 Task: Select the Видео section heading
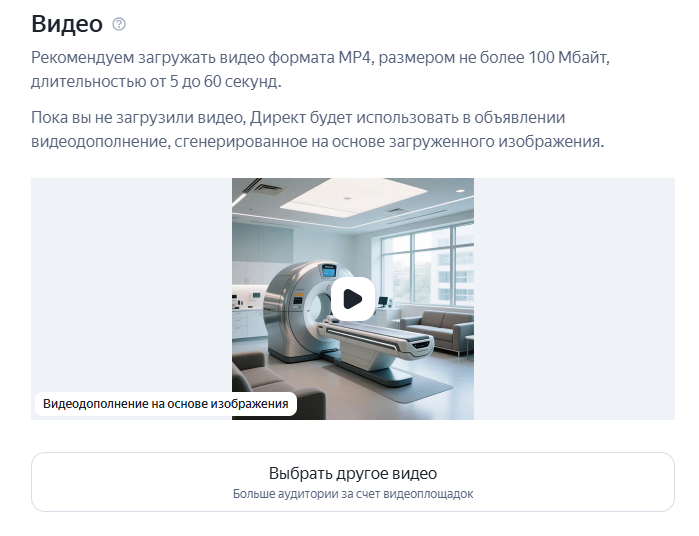coord(66,24)
